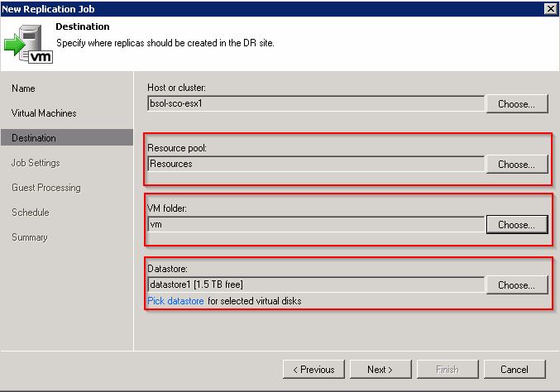The width and height of the screenshot is (560, 392).
Task: Jump to the Guest Processing step
Action: 46,188
